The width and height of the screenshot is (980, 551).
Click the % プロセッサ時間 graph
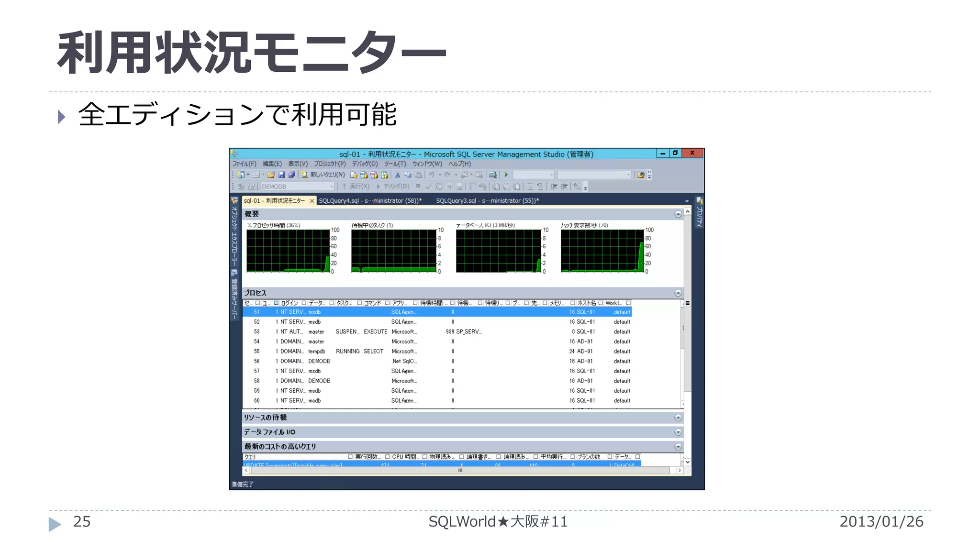click(x=288, y=251)
